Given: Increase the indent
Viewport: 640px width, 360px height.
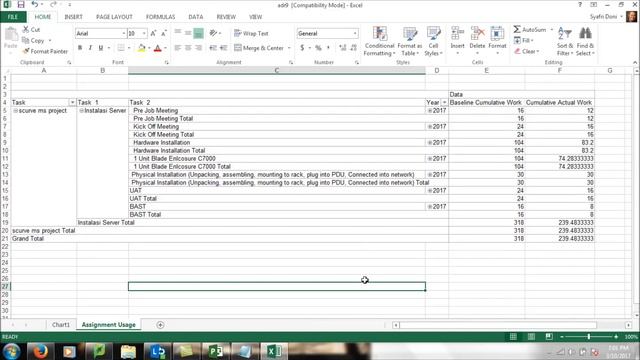Looking at the screenshot, I should pyautogui.click(x=224, y=48).
